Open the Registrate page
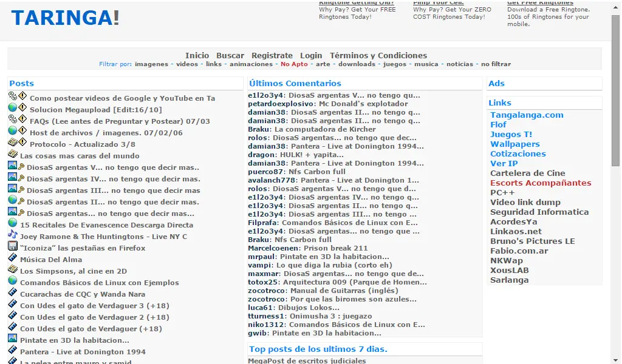The height and width of the screenshot is (364, 622). pos(272,55)
